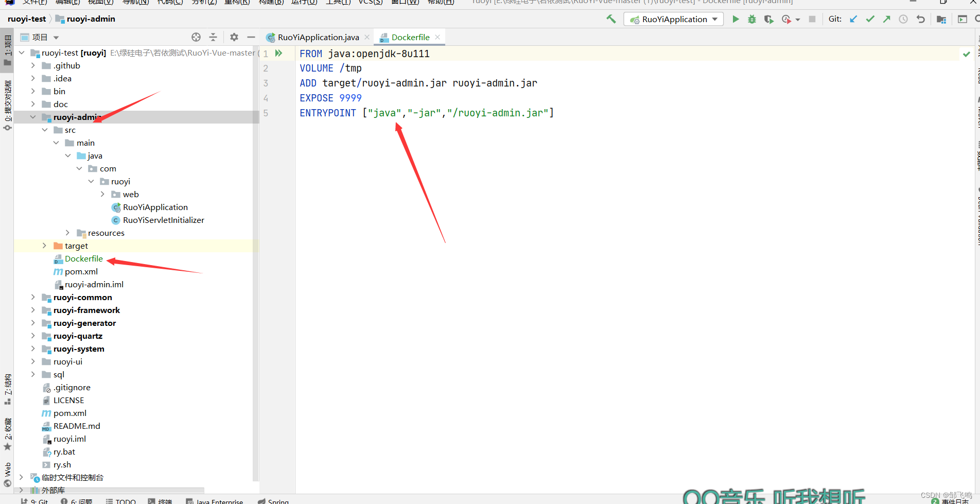Viewport: 980px width, 504px height.
Task: Open Project Structure icon in toolbar
Action: coord(941,19)
